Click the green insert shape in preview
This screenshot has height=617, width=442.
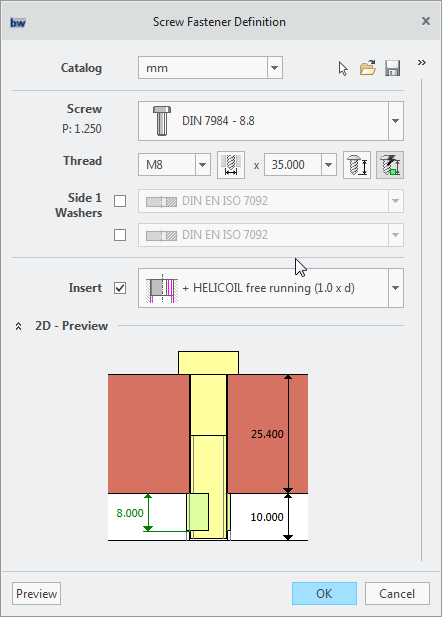[198, 512]
